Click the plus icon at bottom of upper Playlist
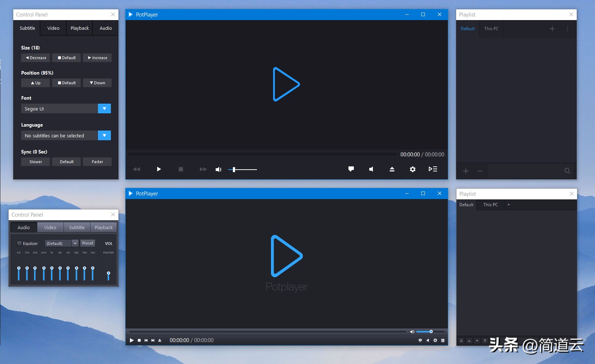595x364 pixels. pos(466,171)
